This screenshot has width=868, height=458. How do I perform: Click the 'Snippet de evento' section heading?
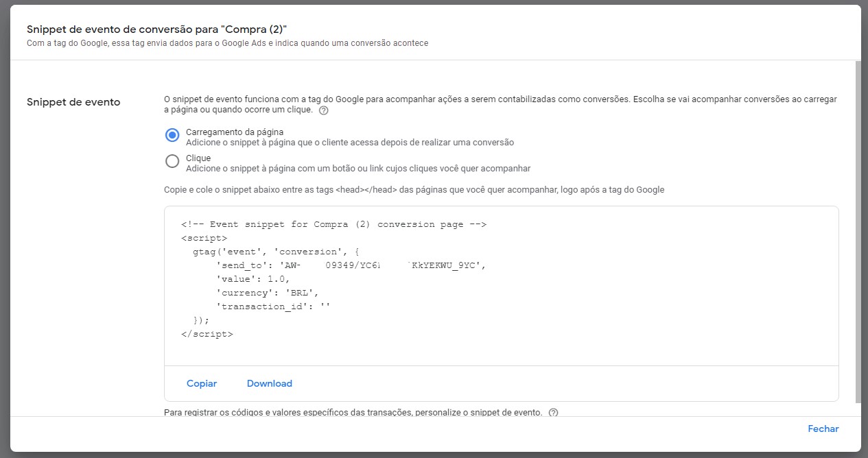(x=73, y=102)
